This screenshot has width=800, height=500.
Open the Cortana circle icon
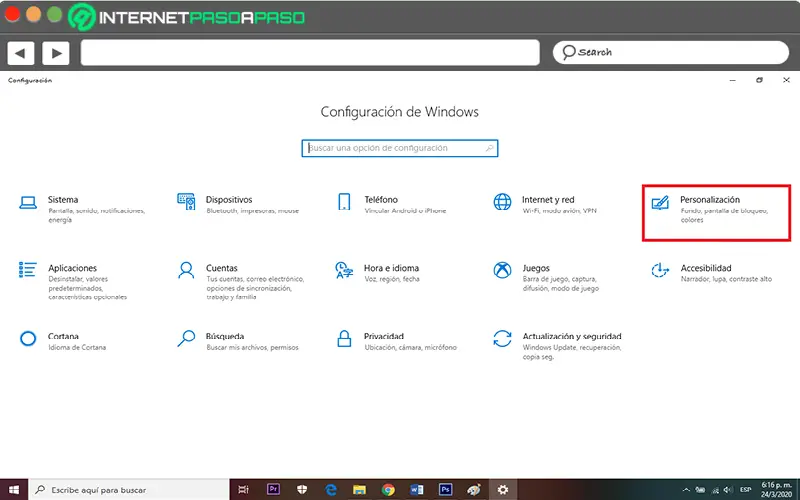(28, 338)
